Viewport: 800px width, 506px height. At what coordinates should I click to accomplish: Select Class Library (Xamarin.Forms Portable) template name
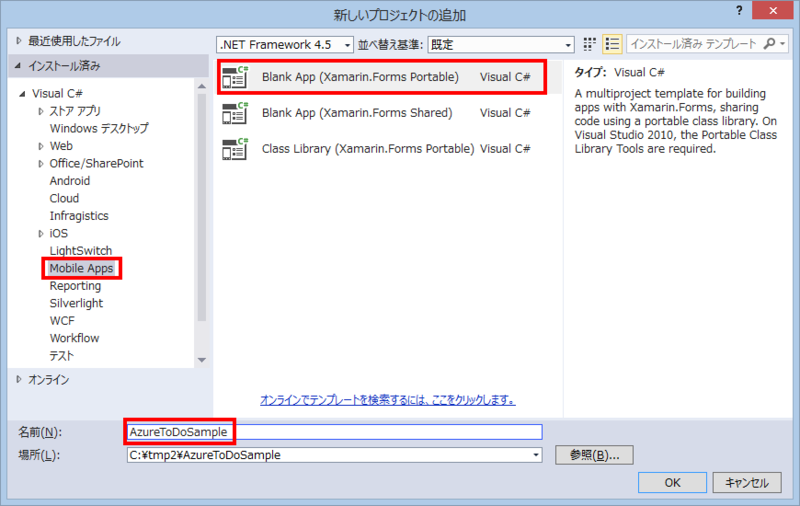(x=368, y=148)
